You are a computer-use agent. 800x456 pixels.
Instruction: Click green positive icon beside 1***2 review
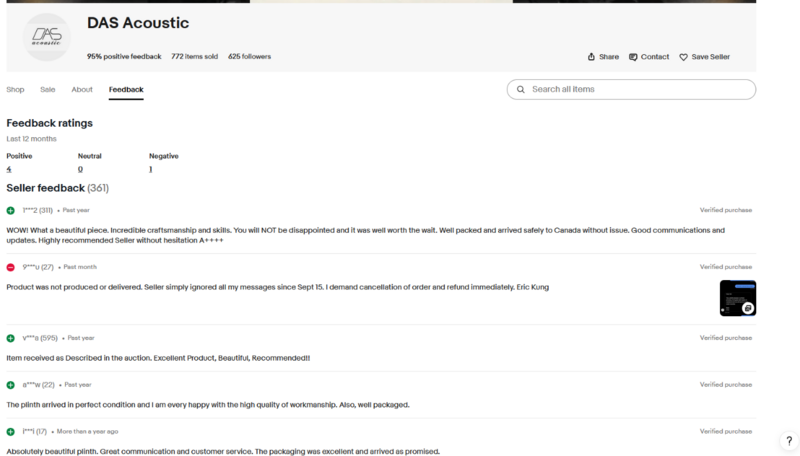[11, 211]
